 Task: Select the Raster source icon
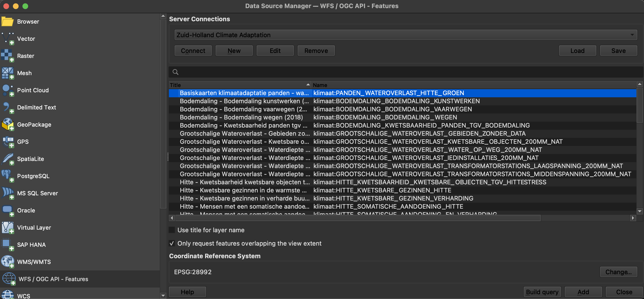7,56
